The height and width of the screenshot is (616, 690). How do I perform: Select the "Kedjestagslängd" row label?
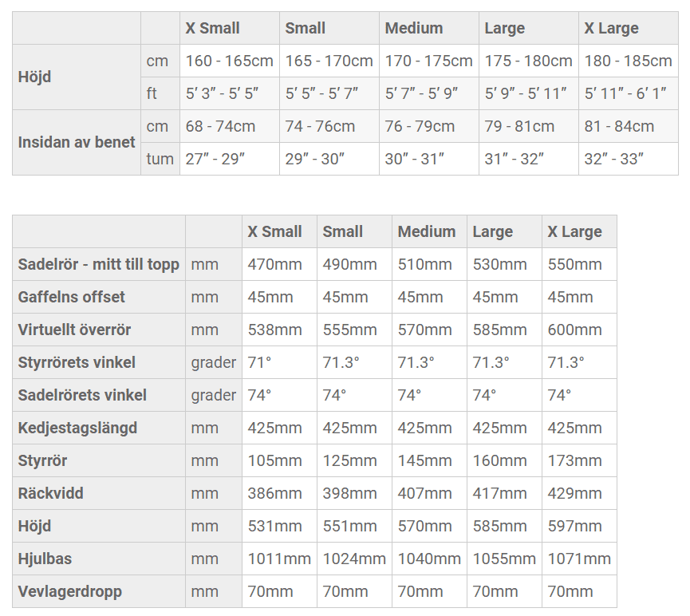(x=77, y=428)
